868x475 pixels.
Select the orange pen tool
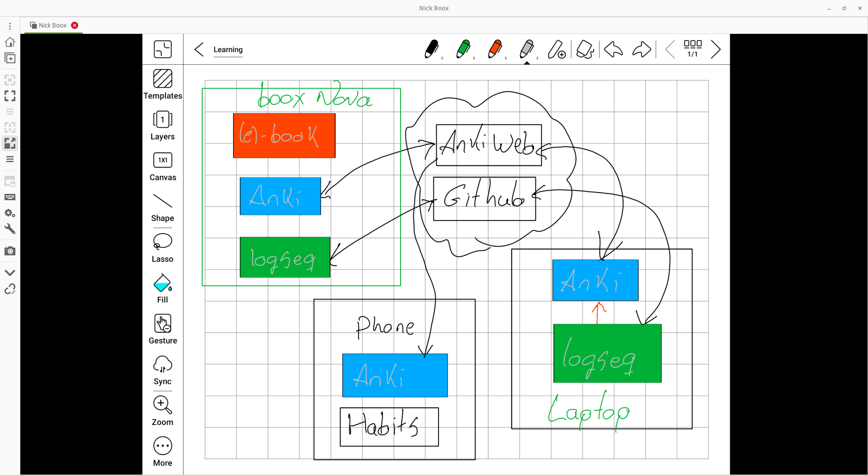coord(495,49)
